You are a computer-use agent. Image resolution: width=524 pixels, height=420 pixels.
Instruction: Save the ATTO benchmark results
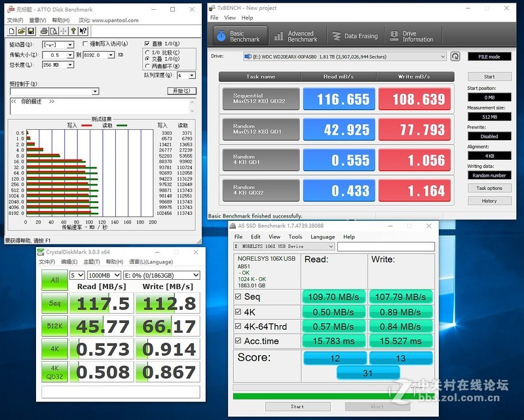point(31,30)
